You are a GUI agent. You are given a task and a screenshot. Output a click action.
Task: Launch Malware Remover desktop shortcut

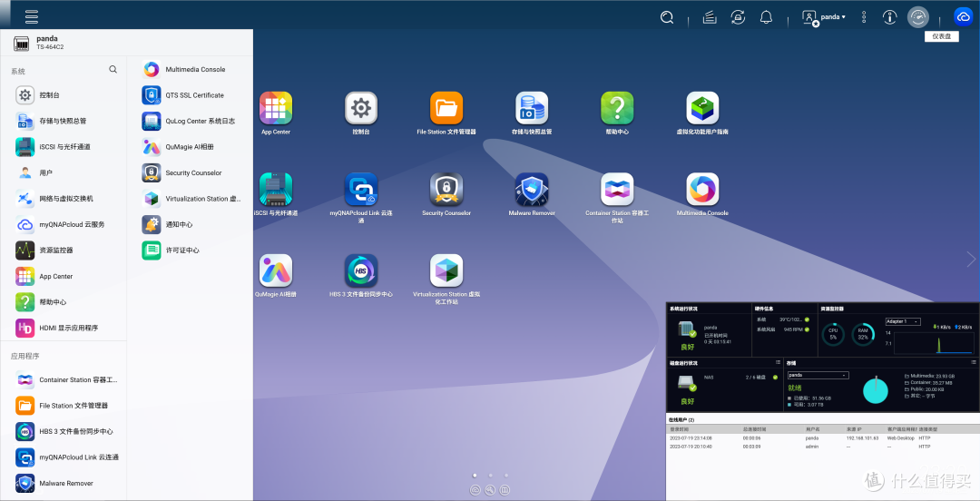(x=532, y=190)
